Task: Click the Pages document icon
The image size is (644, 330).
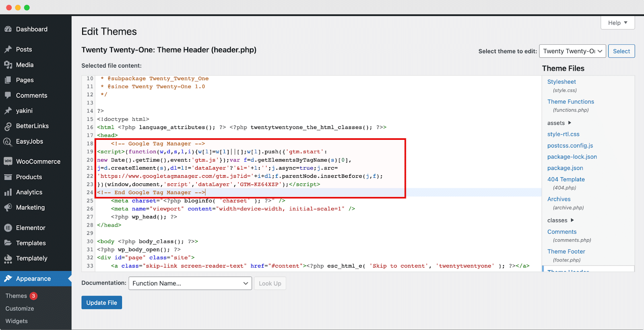Action: [x=8, y=80]
